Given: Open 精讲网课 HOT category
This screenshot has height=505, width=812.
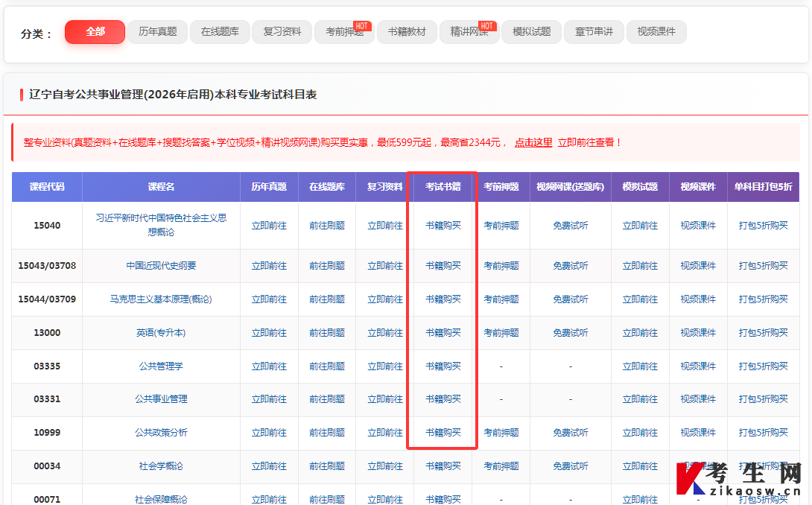Looking at the screenshot, I should (x=470, y=32).
